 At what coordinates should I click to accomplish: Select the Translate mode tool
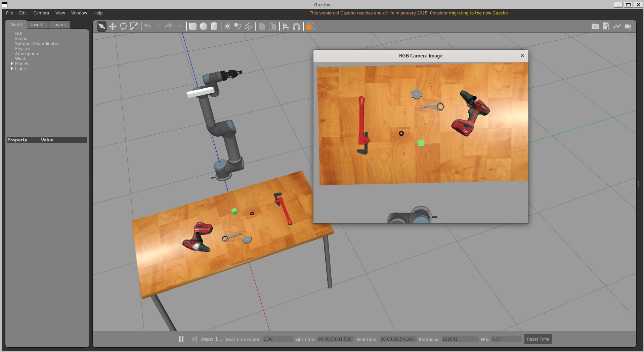(x=113, y=27)
